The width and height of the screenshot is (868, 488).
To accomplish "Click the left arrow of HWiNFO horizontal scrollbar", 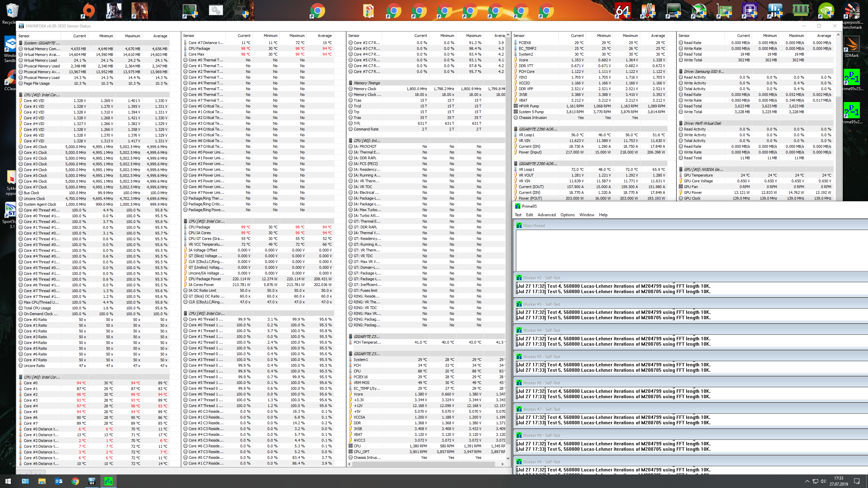I will [x=350, y=464].
